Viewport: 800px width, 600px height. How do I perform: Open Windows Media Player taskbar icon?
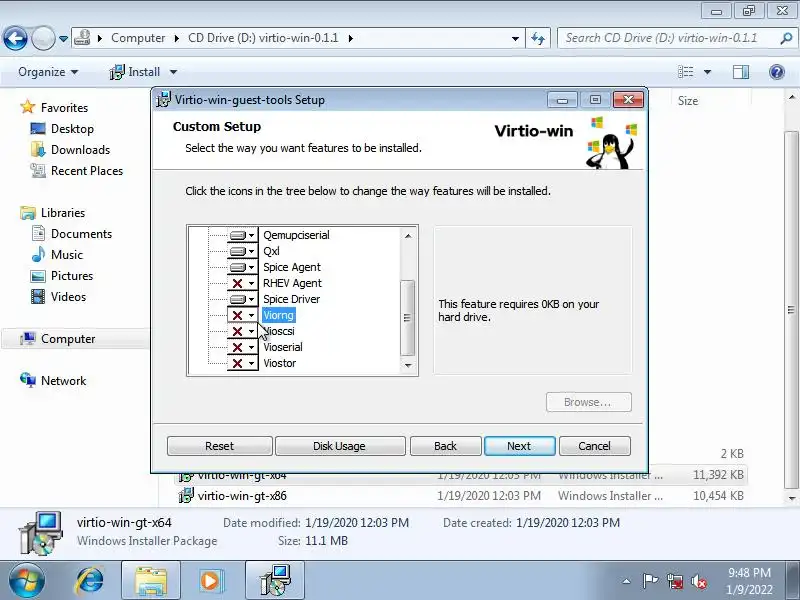(211, 581)
